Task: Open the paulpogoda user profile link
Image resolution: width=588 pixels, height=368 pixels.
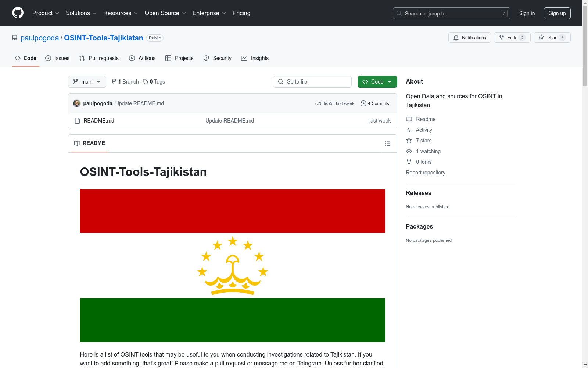Action: (40, 38)
